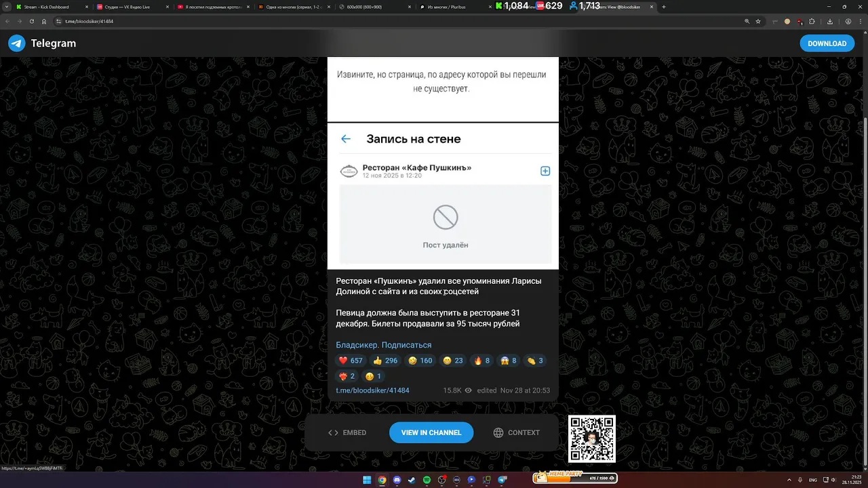Click the ENG language indicator

813,480
